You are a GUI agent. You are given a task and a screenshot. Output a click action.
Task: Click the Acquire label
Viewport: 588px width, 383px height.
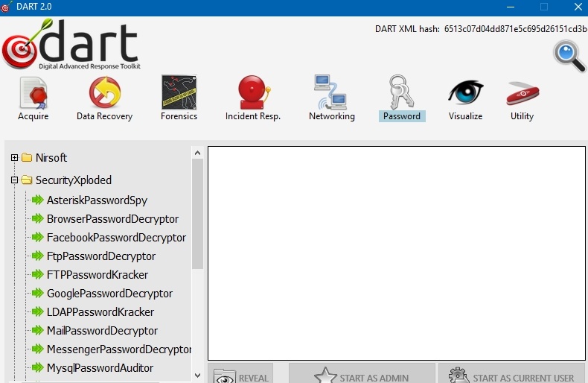pos(33,116)
